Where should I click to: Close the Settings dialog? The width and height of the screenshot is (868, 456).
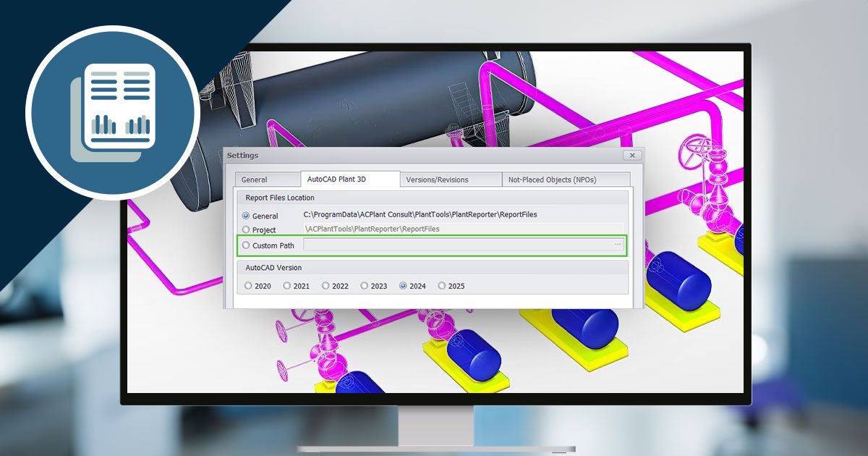coord(631,156)
